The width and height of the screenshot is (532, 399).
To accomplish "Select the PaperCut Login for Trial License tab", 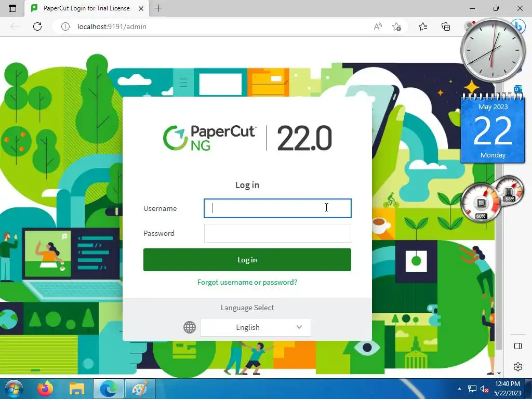I will (x=87, y=8).
